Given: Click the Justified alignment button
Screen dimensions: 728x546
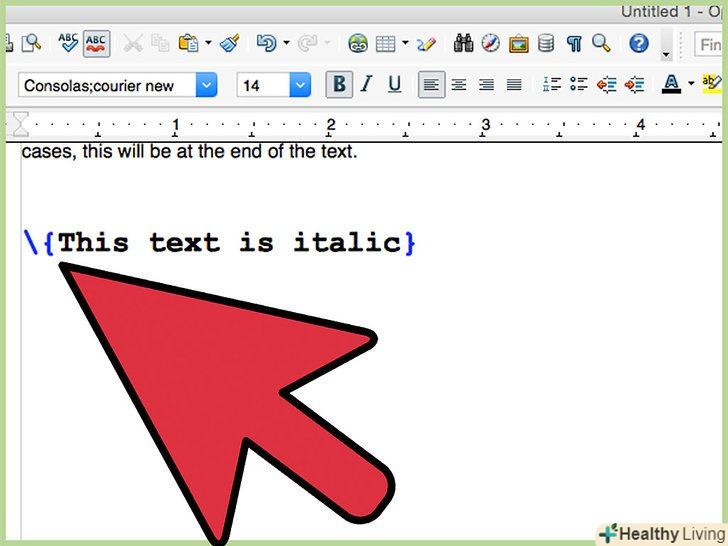Looking at the screenshot, I should [x=514, y=85].
